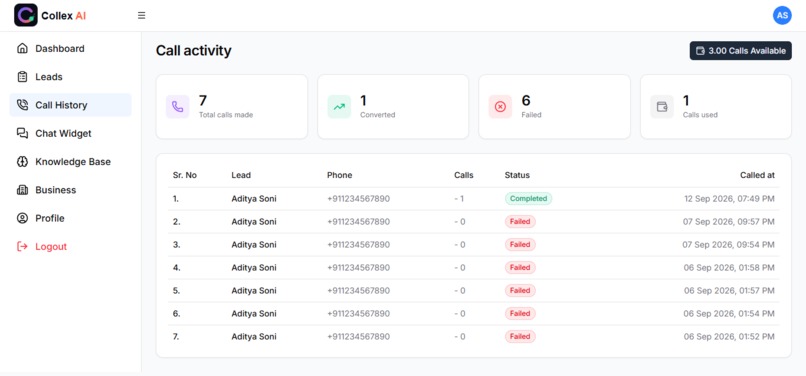Click the 3.00 Calls Available button
806x376 pixels.
click(x=740, y=51)
